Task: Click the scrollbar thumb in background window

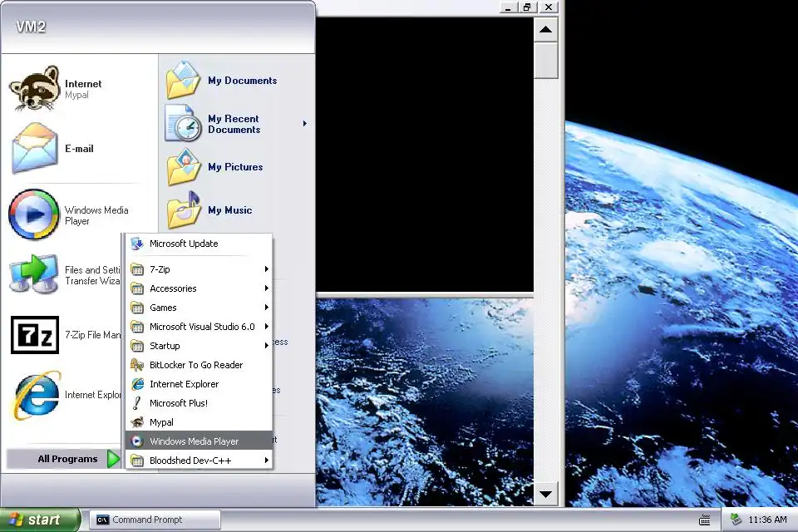Action: [x=545, y=61]
